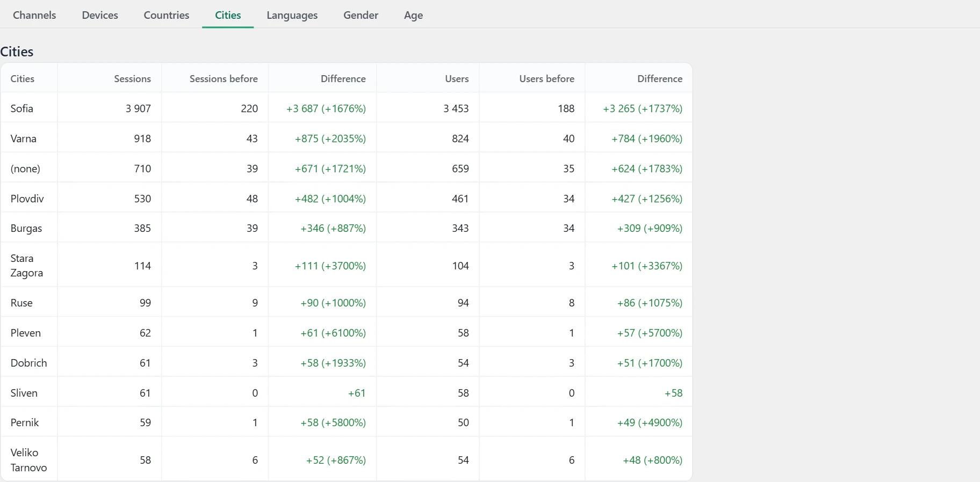Click Plovdiv's sessions before value 48
Viewport: 980px width, 482px height.
(x=252, y=199)
